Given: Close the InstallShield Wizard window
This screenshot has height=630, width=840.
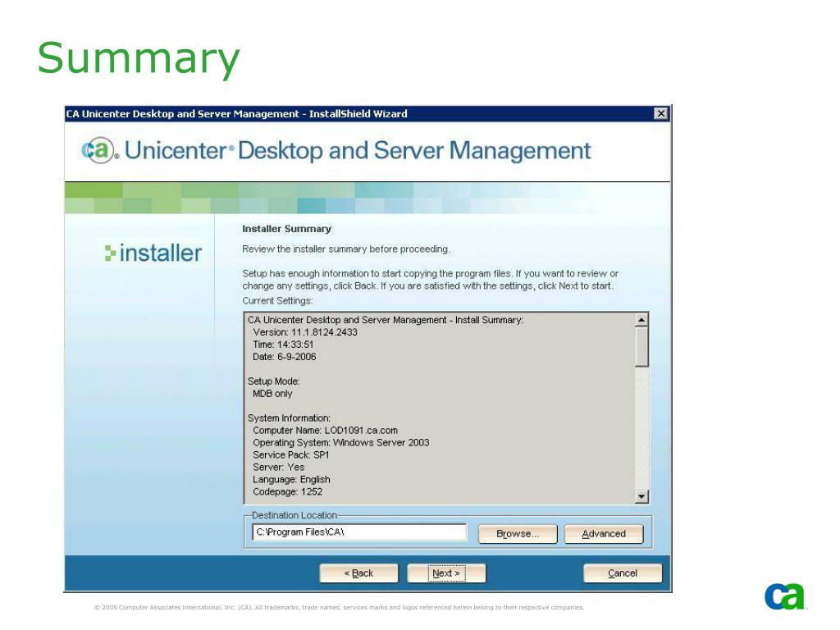Looking at the screenshot, I should tap(661, 113).
